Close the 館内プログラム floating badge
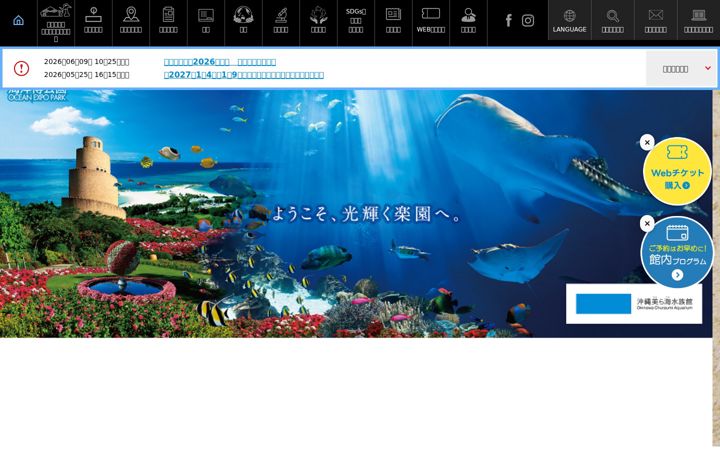This screenshot has height=450, width=720. point(647,224)
